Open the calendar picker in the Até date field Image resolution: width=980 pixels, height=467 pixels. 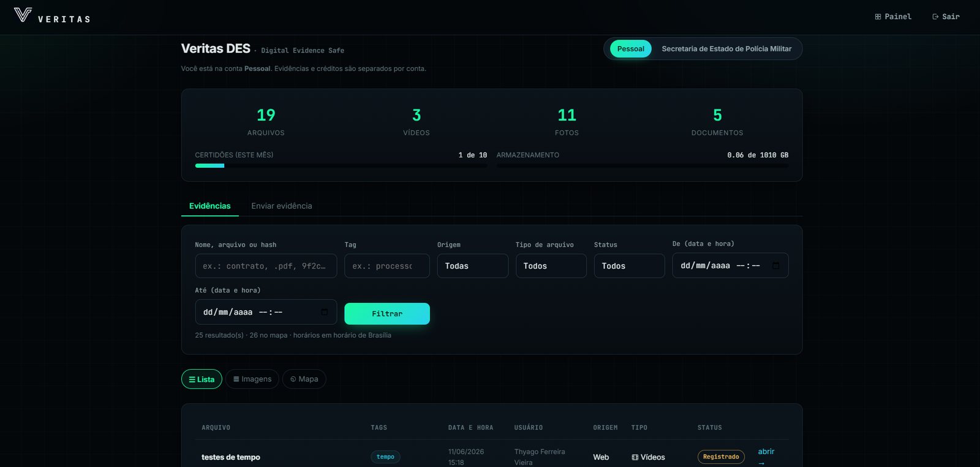coord(325,312)
